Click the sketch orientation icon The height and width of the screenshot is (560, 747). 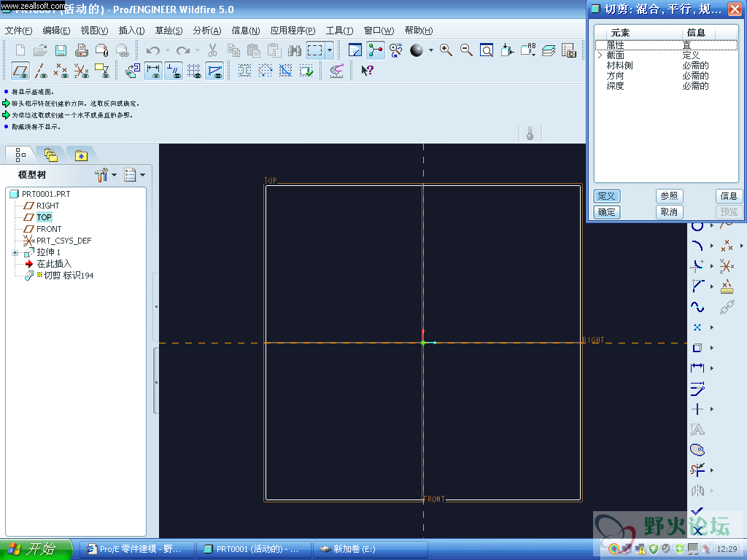pos(133,71)
